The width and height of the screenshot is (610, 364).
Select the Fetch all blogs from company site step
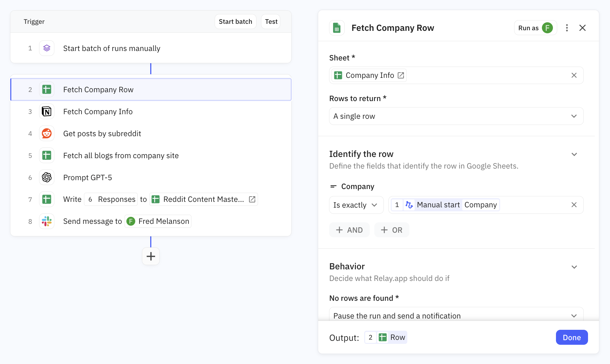(x=121, y=156)
